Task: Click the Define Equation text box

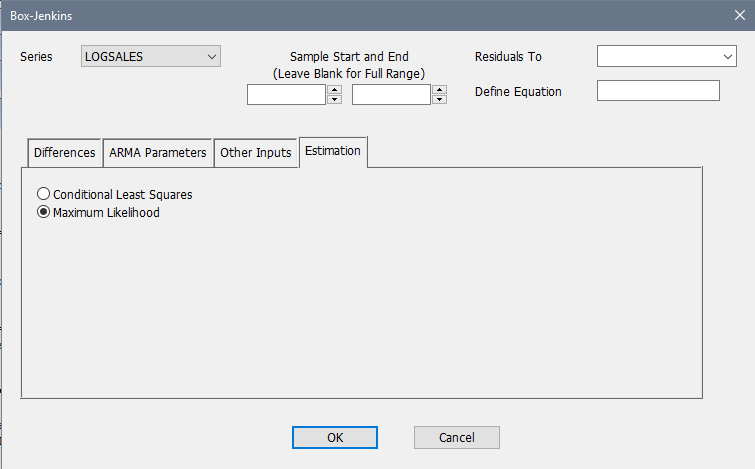Action: [x=657, y=91]
